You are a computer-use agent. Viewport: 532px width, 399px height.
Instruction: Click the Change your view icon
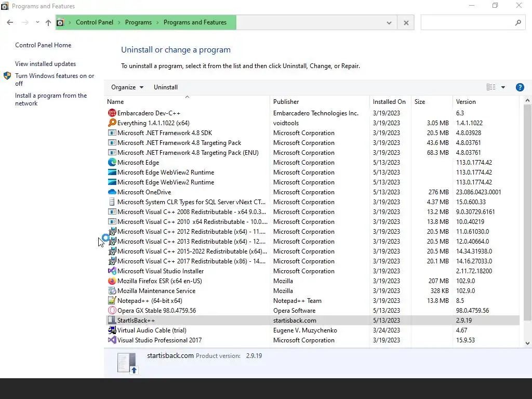pos(491,87)
